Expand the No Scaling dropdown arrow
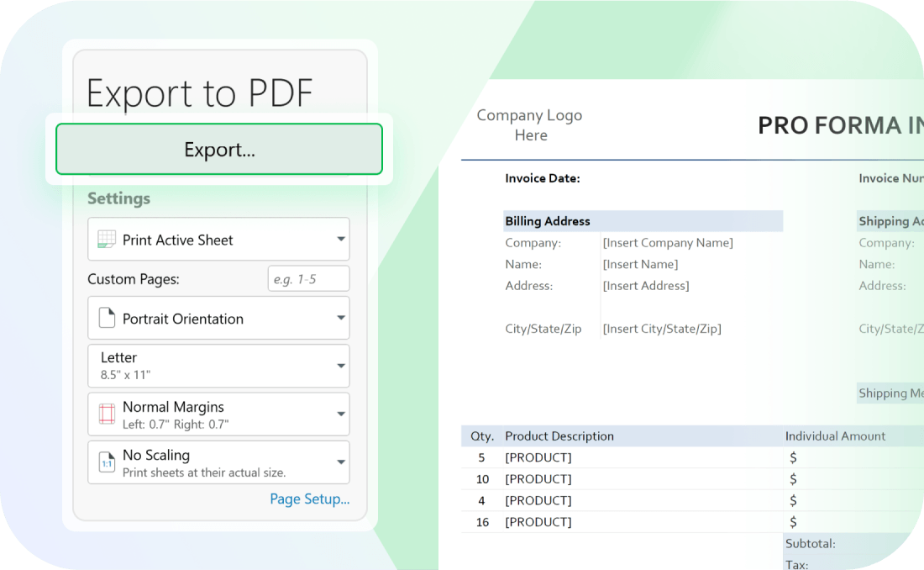 (x=340, y=462)
